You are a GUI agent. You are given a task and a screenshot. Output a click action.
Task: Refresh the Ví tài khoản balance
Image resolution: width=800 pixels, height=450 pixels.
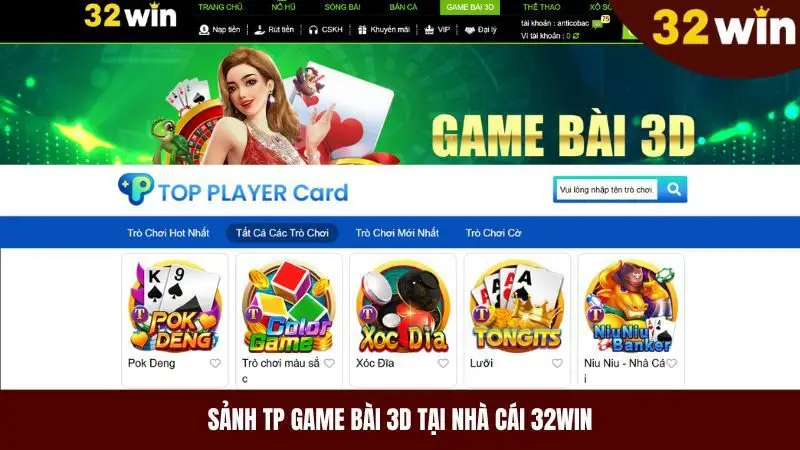[576, 36]
